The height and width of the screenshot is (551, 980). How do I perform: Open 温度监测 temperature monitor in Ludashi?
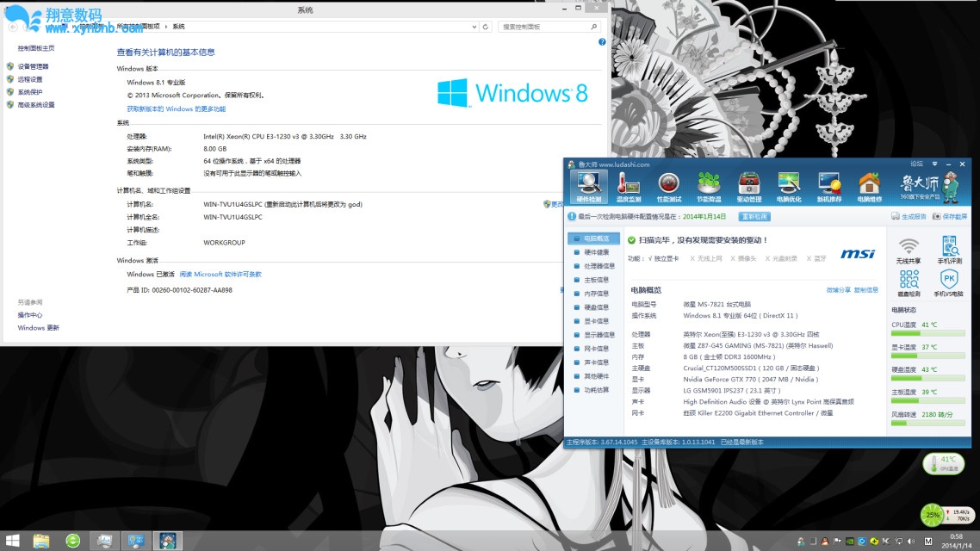(628, 187)
